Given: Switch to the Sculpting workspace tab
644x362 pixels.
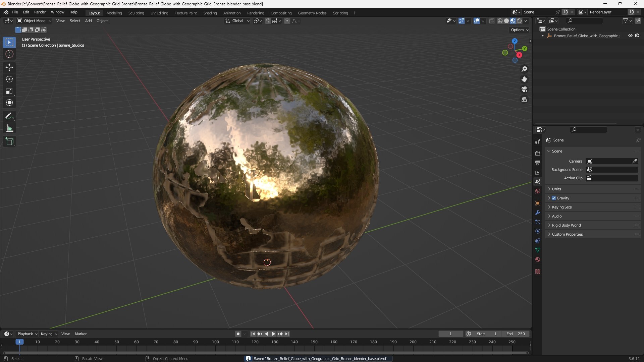Looking at the screenshot, I should pyautogui.click(x=136, y=13).
